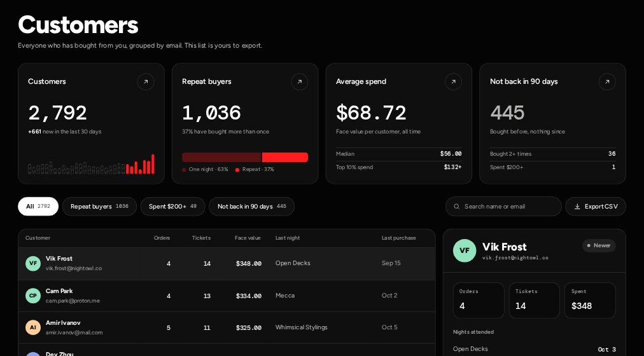Click the Top 10% spend row

(399, 167)
